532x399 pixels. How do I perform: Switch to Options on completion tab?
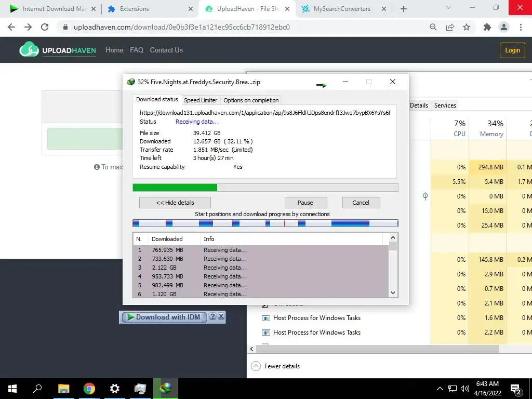pyautogui.click(x=251, y=100)
